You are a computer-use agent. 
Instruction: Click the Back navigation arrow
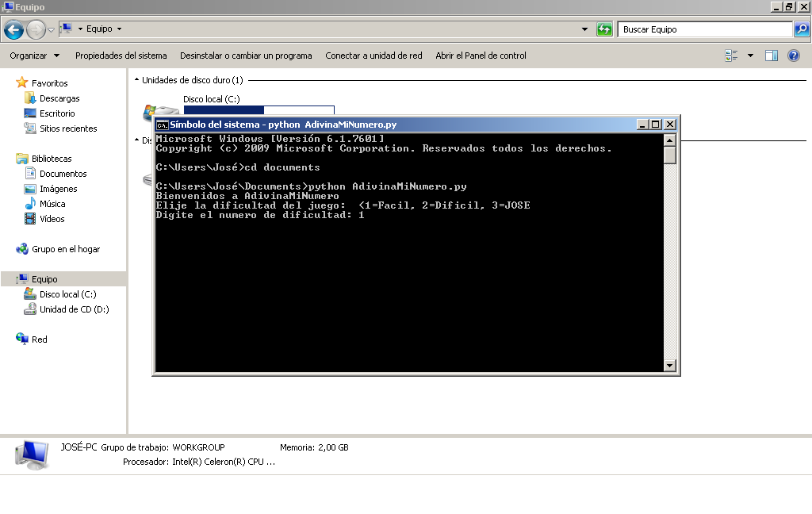(14, 29)
